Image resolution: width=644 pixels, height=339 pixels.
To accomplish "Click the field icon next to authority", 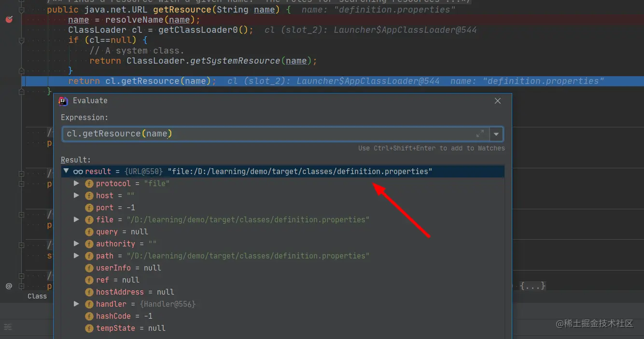I will (x=89, y=244).
